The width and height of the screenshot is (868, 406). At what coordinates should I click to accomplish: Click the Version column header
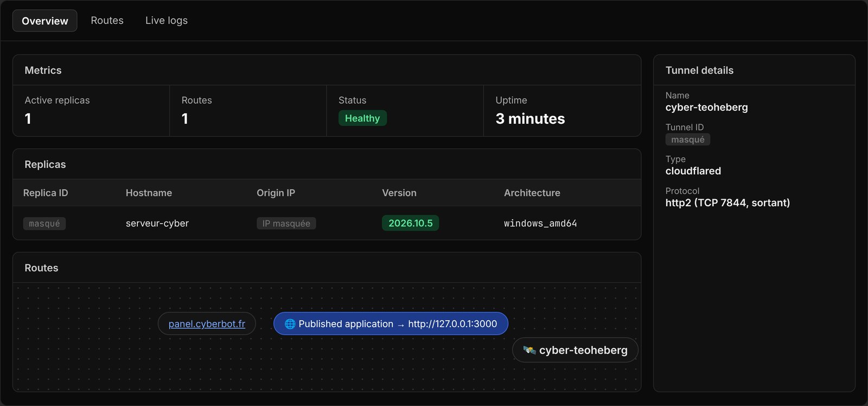399,193
